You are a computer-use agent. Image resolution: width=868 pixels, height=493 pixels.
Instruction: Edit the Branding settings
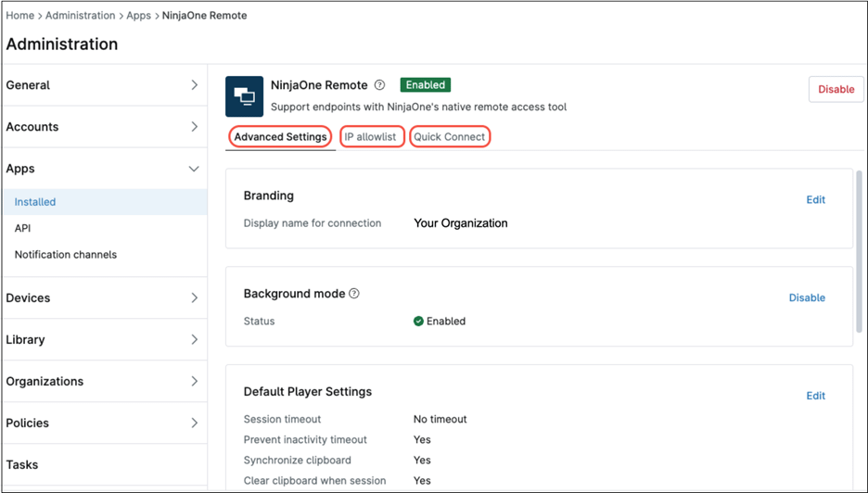coord(815,200)
